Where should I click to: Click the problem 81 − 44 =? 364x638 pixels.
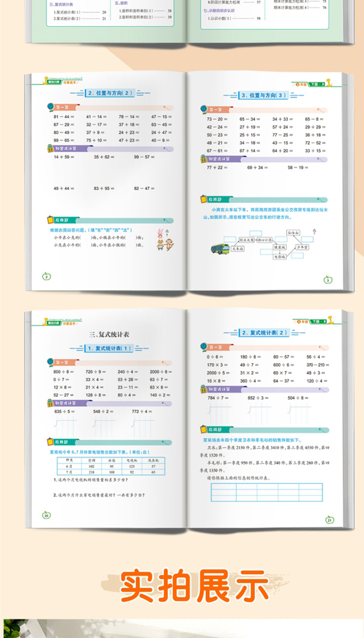click(x=63, y=117)
